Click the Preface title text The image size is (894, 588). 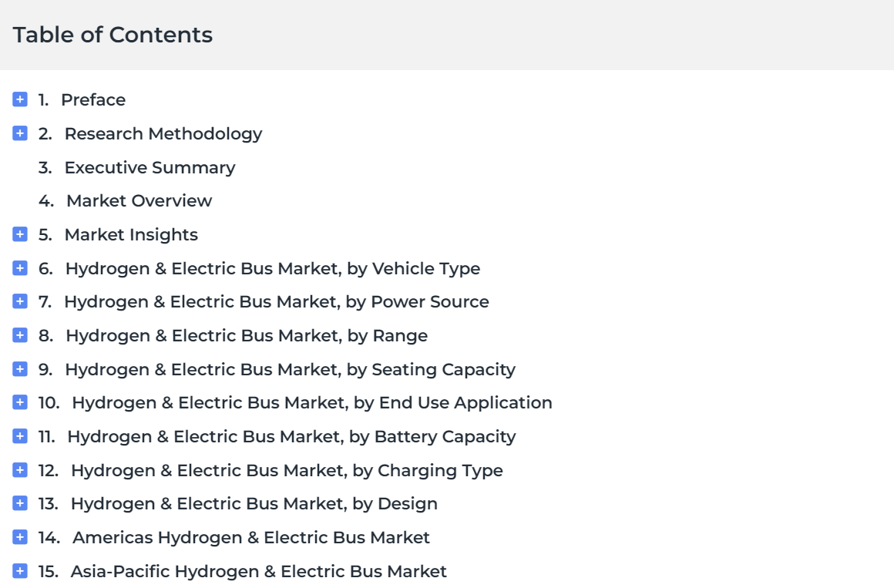pyautogui.click(x=93, y=100)
